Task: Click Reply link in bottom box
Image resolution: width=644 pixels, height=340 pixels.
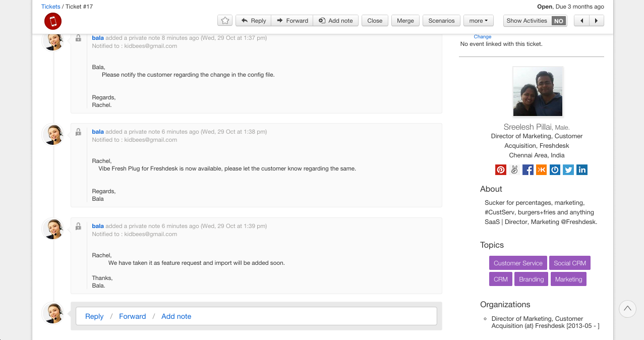Action: point(94,316)
